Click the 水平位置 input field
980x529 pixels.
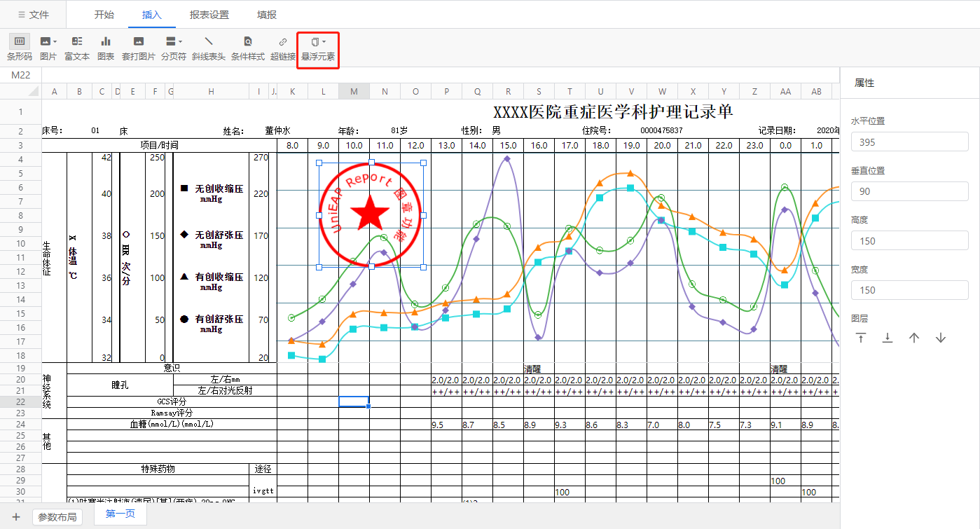coord(910,142)
